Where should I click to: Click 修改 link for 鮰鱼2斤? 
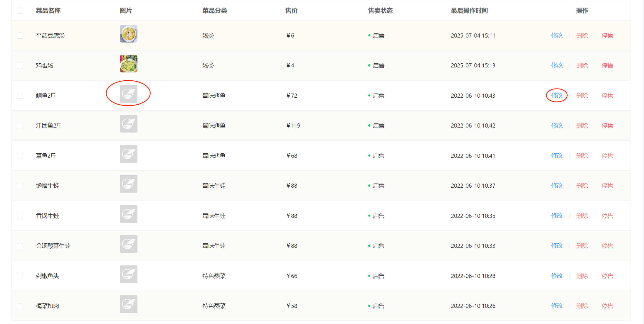pyautogui.click(x=557, y=96)
